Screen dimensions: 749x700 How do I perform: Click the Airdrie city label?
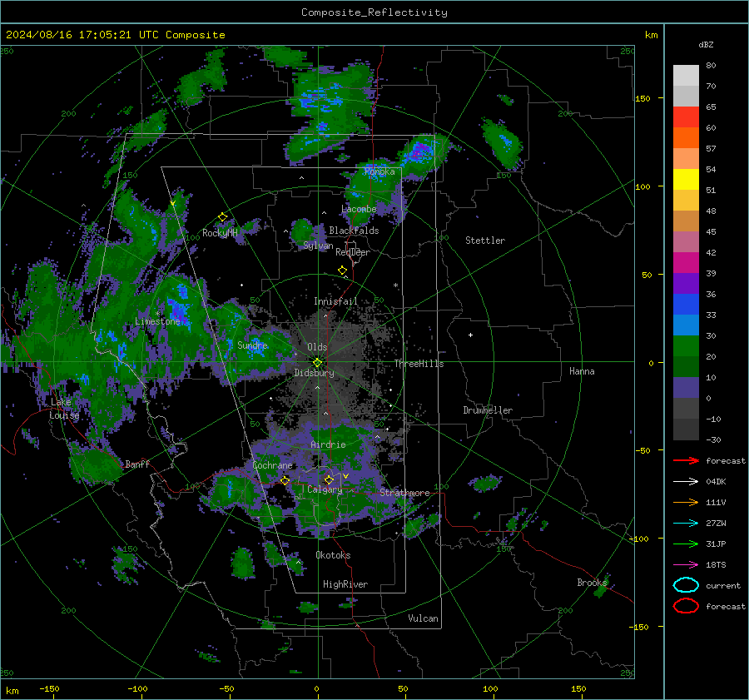[328, 444]
